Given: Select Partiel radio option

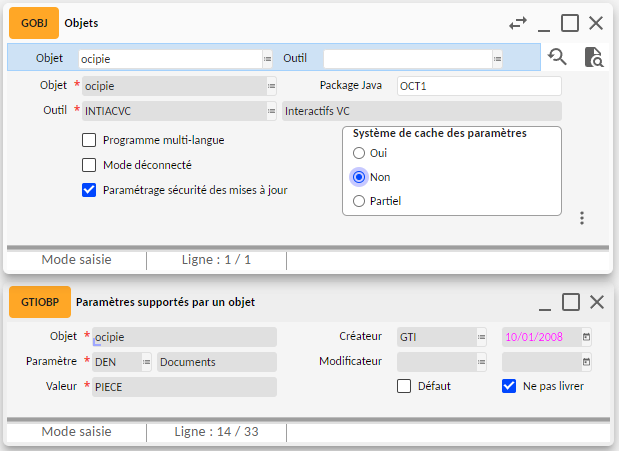Looking at the screenshot, I should [x=359, y=201].
